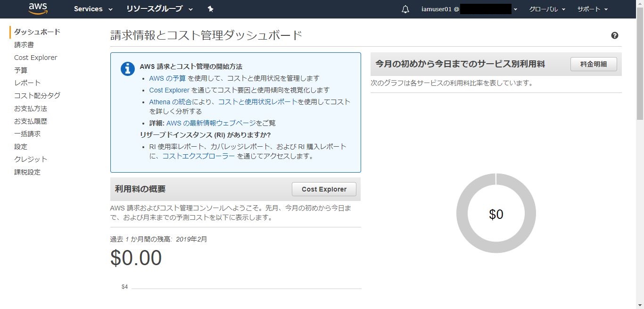Open お支払方法 sidebar item
The image size is (644, 309).
tap(31, 109)
